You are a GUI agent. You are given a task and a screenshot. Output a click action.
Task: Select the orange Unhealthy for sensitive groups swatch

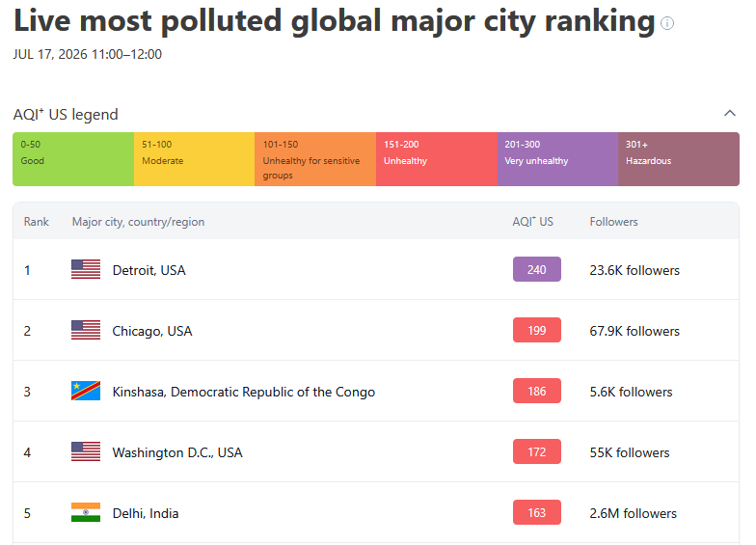[x=315, y=159]
